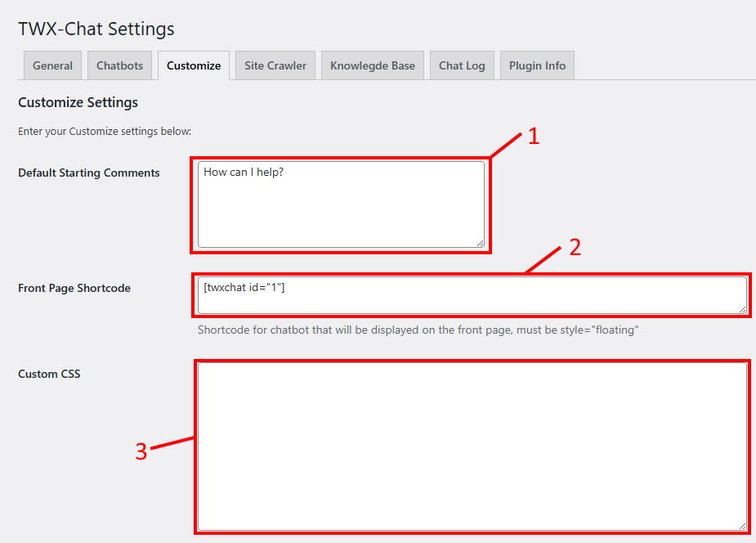Click into the Default Starting Comments textarea

[x=341, y=204]
